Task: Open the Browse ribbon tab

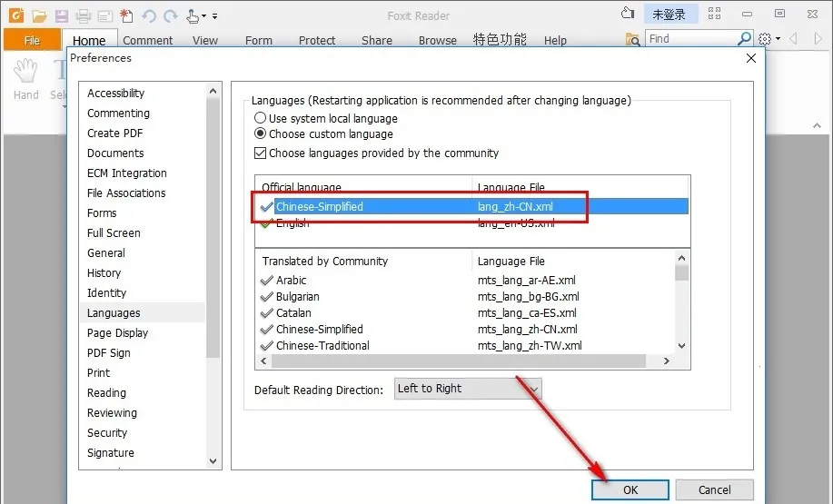Action: (437, 40)
